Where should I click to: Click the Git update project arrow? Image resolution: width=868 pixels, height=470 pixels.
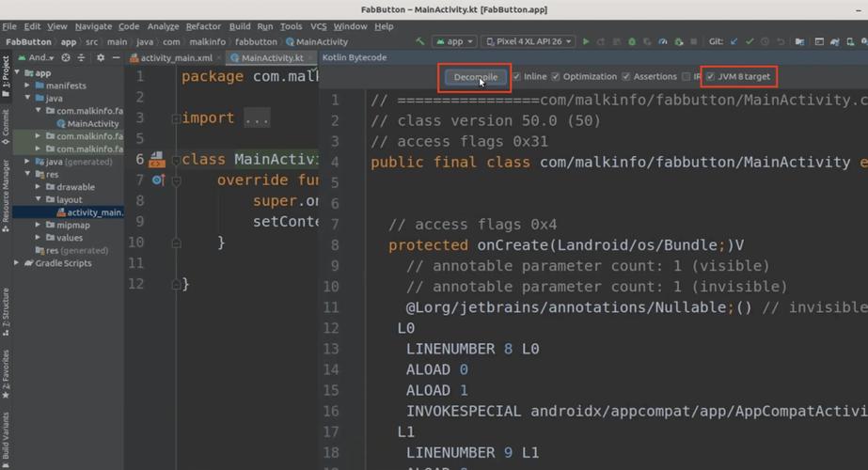point(734,41)
